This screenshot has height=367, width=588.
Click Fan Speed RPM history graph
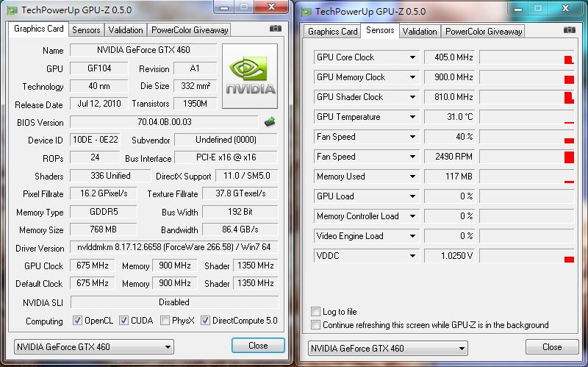(x=527, y=157)
